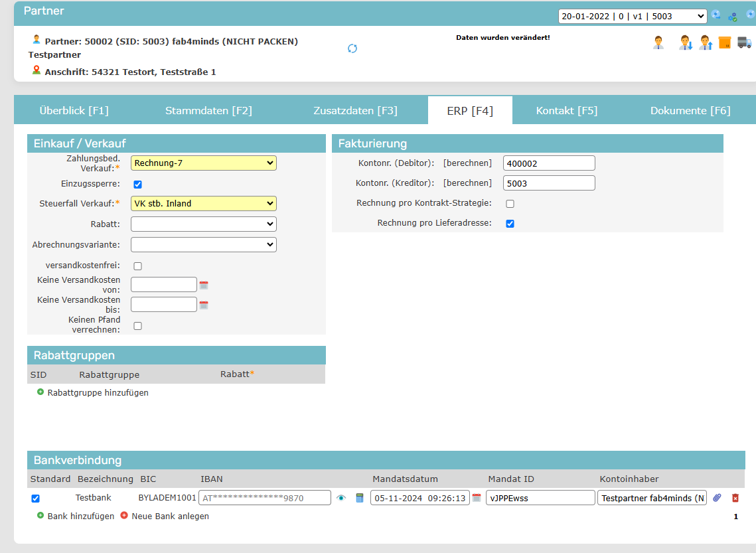Image resolution: width=756 pixels, height=553 pixels.
Task: Open the Zahlungsbed. Verkauf dropdown
Action: 204,163
